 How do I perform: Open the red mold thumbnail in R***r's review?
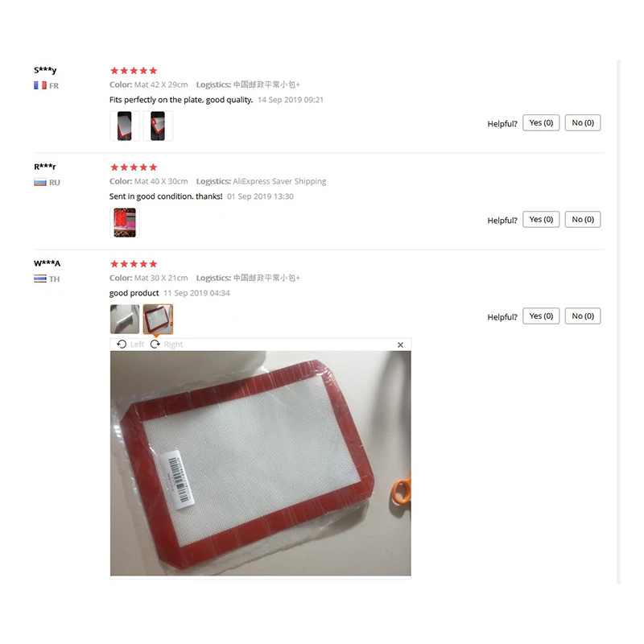(125, 223)
